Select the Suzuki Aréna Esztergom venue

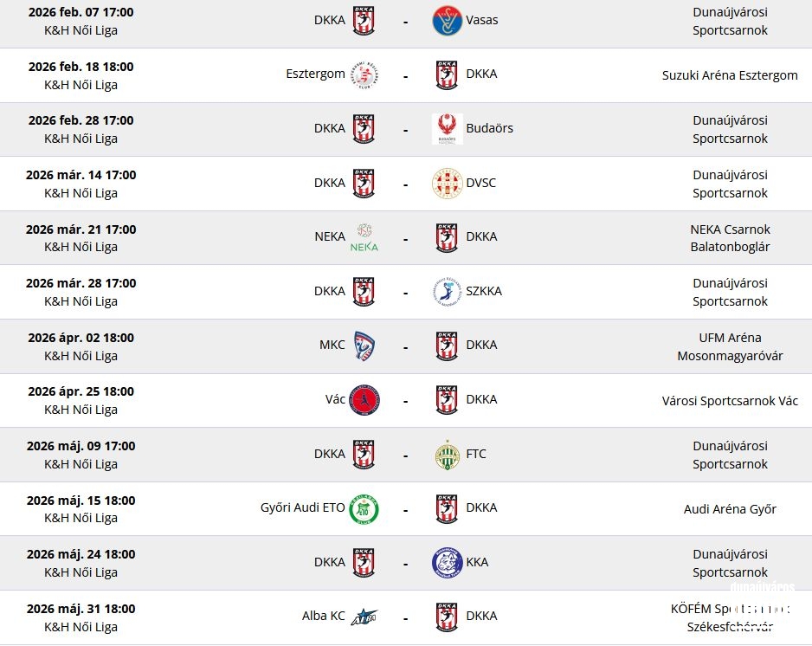pos(730,75)
